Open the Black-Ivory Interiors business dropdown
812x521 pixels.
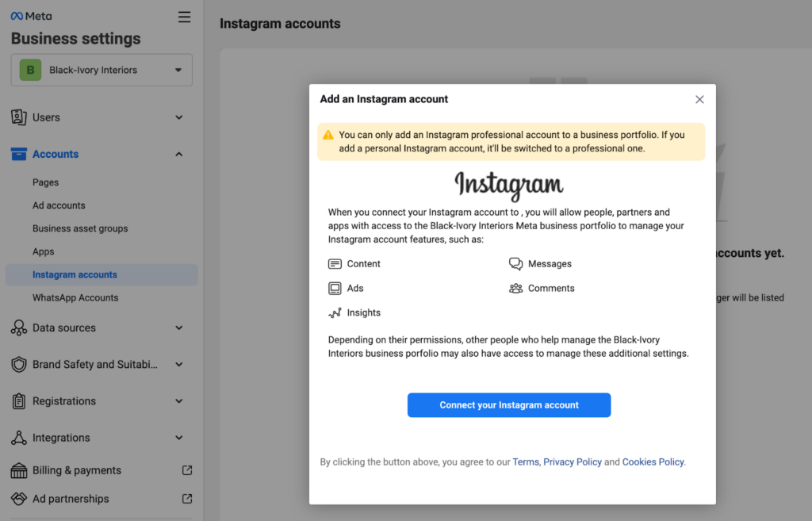101,70
